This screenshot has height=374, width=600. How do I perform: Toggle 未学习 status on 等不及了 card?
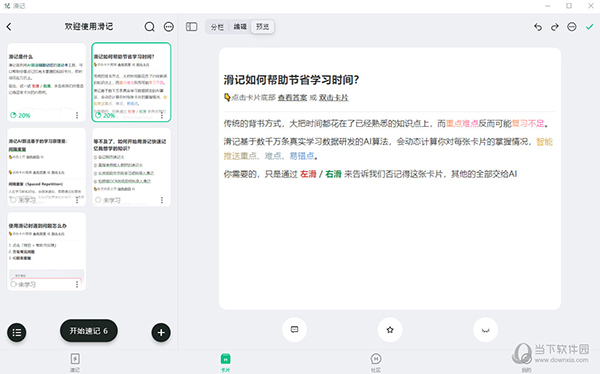click(x=108, y=200)
